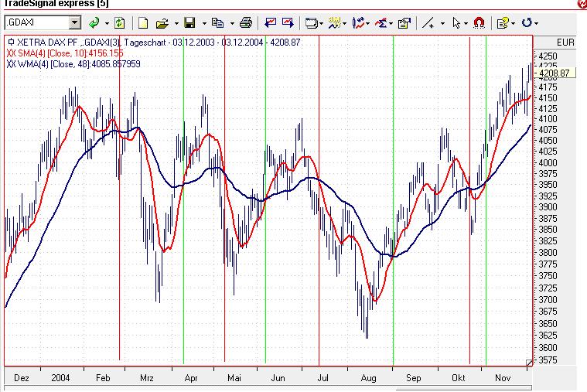
Task: Expand the lightbulb notes dropdown arrow
Action: (513, 23)
